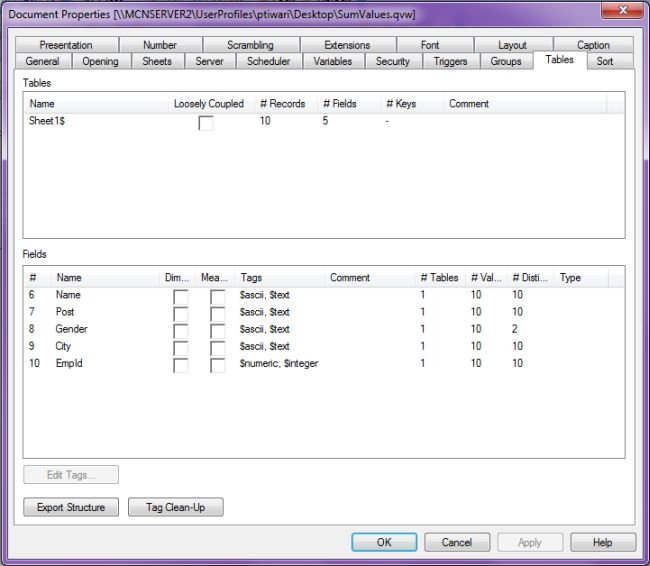Go to the Extensions tab
The image size is (650, 566).
(348, 45)
